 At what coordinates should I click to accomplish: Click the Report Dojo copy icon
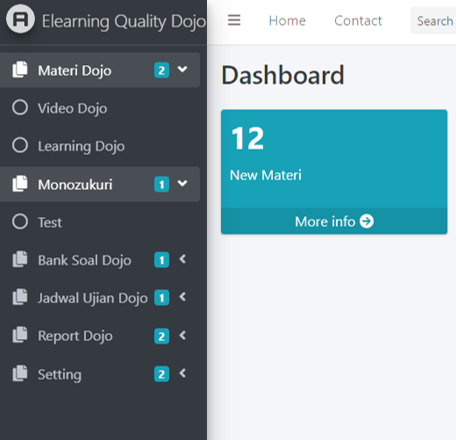(x=20, y=335)
